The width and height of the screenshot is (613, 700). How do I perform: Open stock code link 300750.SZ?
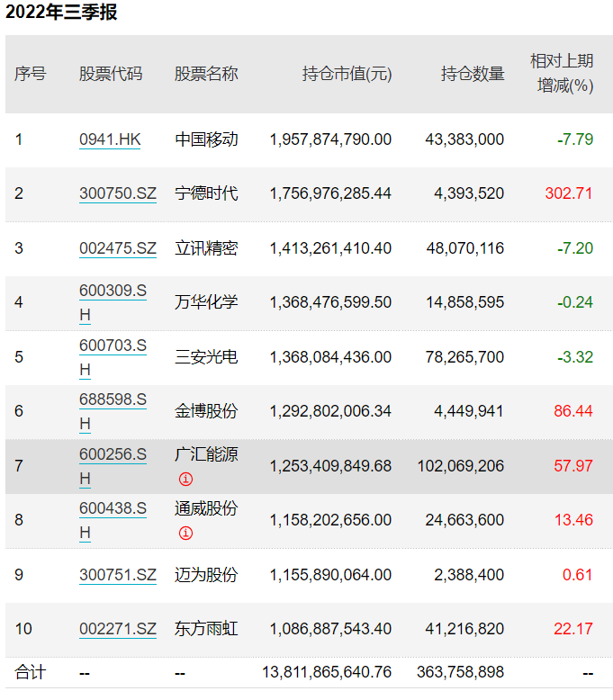[118, 193]
